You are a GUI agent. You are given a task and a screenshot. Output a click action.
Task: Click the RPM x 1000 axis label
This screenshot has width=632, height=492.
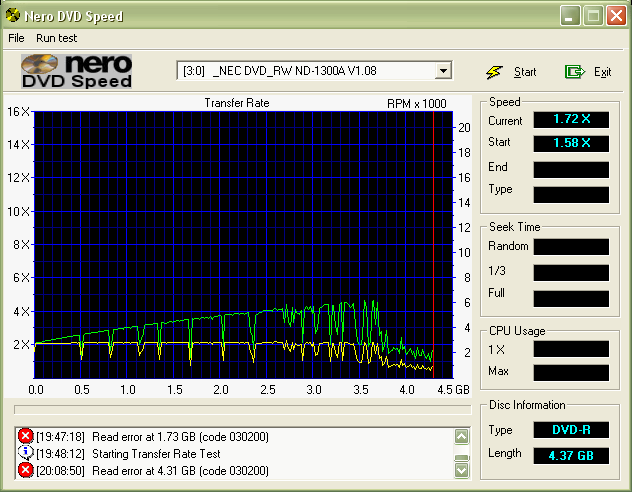click(417, 104)
